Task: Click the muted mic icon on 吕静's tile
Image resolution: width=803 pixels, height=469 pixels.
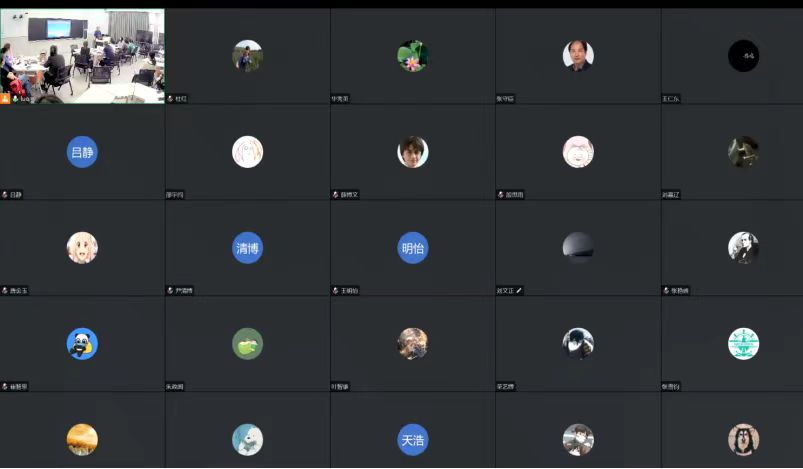Action: tap(5, 195)
